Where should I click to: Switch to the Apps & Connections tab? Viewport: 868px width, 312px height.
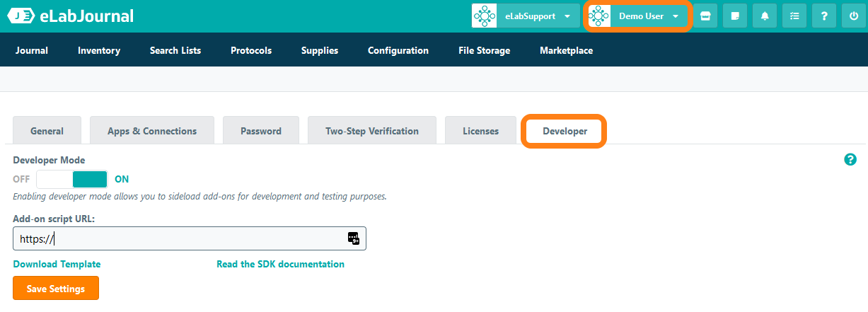(152, 131)
